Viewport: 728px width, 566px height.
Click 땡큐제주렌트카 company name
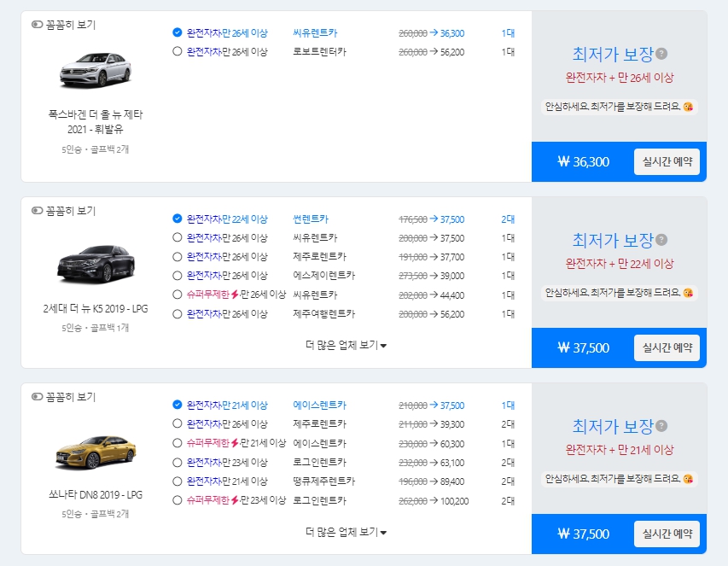[x=323, y=481]
